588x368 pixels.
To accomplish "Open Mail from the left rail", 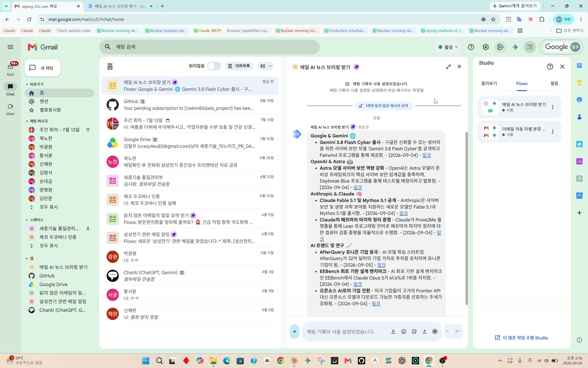I will 10,69.
